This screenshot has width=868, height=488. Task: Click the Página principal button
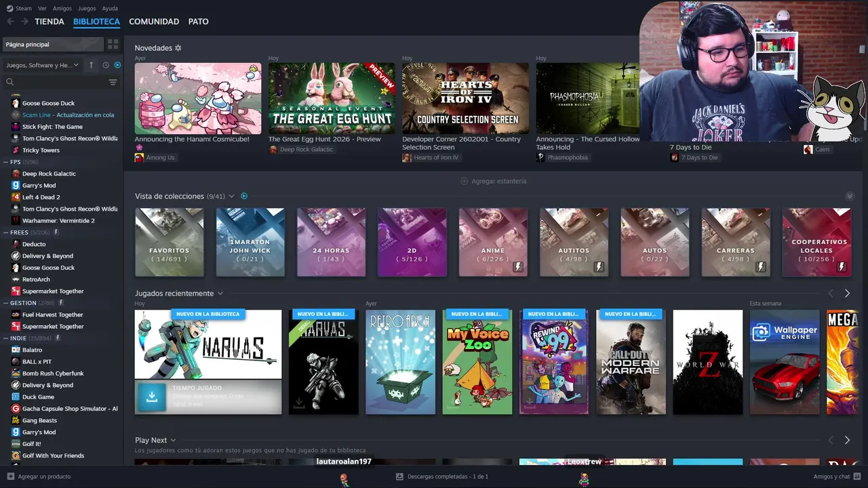[54, 44]
